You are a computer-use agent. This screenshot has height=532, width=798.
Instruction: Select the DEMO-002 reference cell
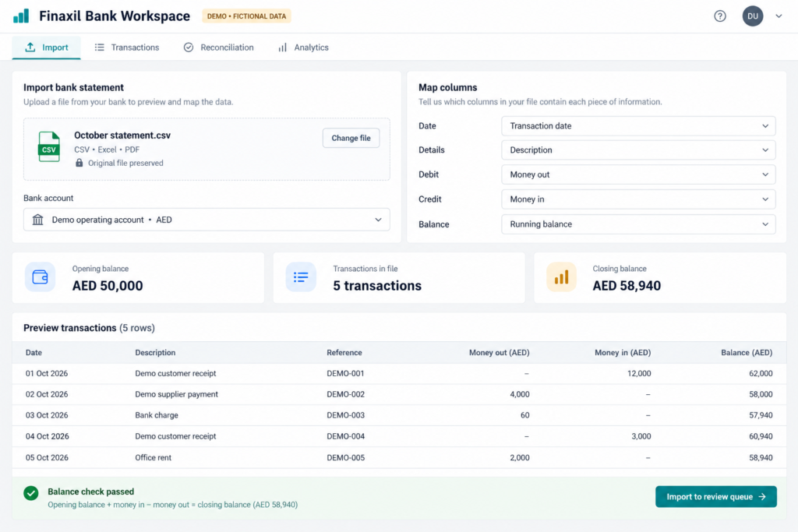(345, 394)
